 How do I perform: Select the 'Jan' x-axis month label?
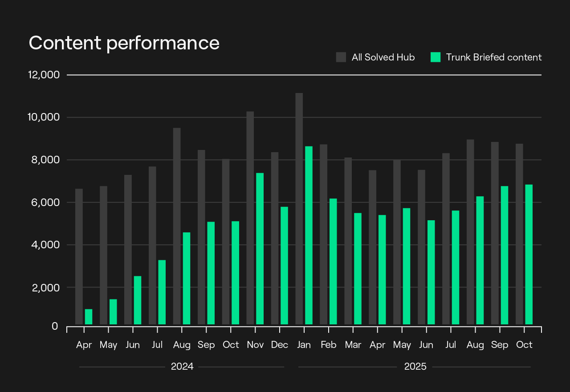pos(304,345)
